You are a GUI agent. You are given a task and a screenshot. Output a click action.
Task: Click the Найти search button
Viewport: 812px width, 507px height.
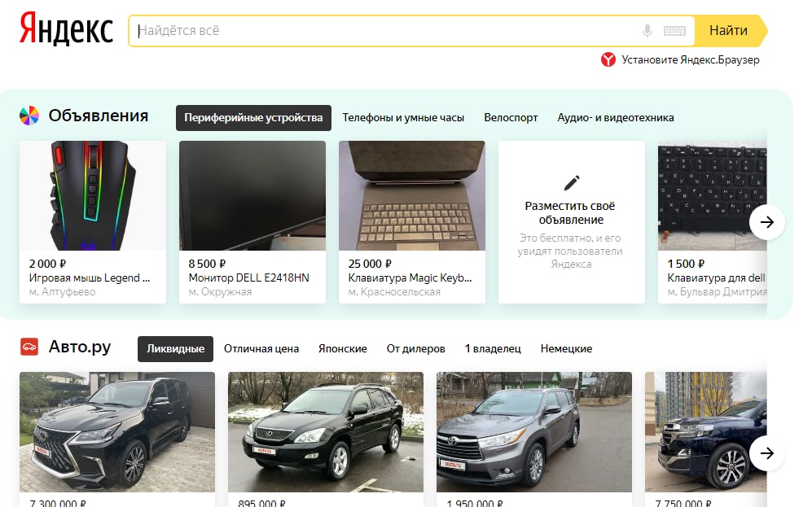pyautogui.click(x=731, y=31)
